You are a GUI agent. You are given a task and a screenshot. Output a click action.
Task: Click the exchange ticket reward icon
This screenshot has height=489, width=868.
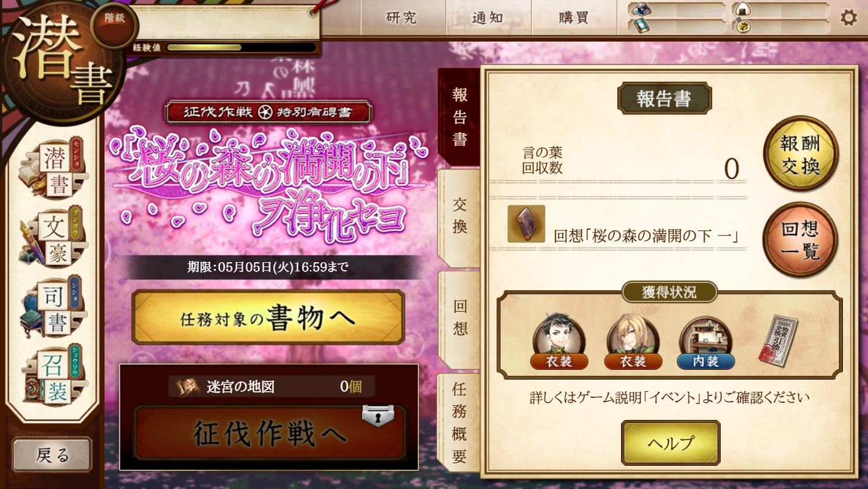pyautogui.click(x=778, y=341)
